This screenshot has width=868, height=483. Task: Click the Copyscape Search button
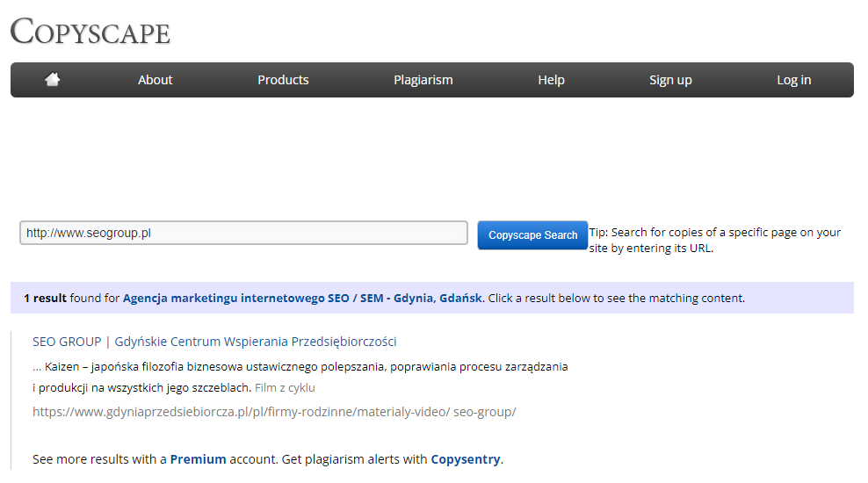tap(532, 235)
